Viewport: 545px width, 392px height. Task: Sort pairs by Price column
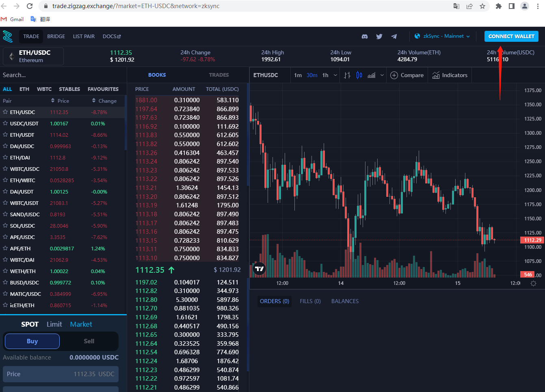tap(60, 101)
